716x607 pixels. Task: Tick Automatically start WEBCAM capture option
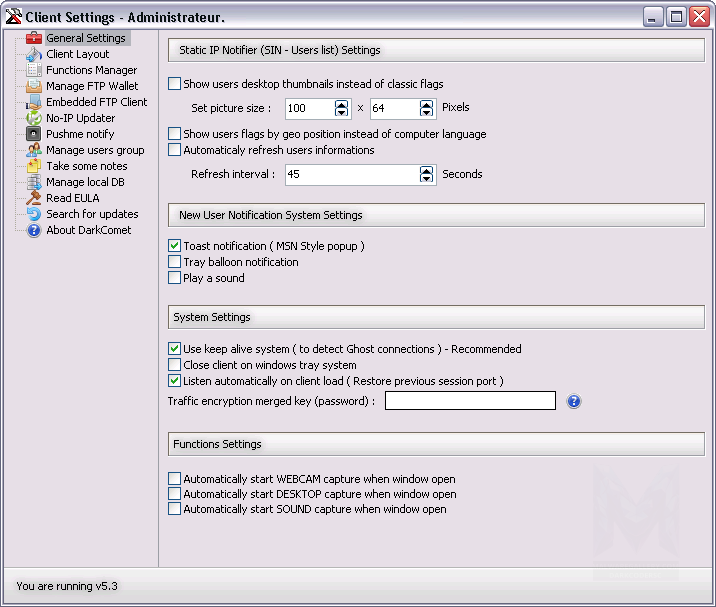click(175, 479)
